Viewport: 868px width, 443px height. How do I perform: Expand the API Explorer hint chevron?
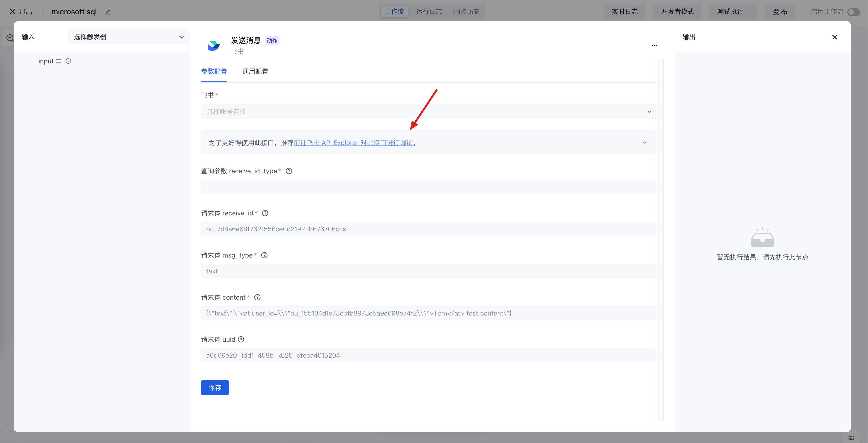[644, 142]
